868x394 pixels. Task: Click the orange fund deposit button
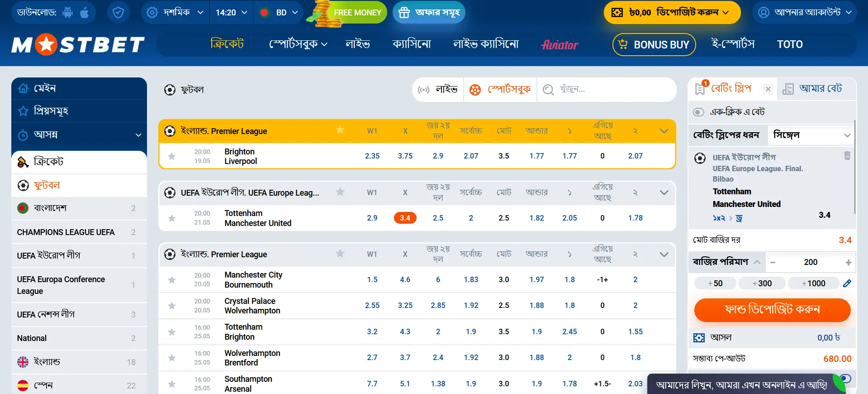pyautogui.click(x=772, y=310)
